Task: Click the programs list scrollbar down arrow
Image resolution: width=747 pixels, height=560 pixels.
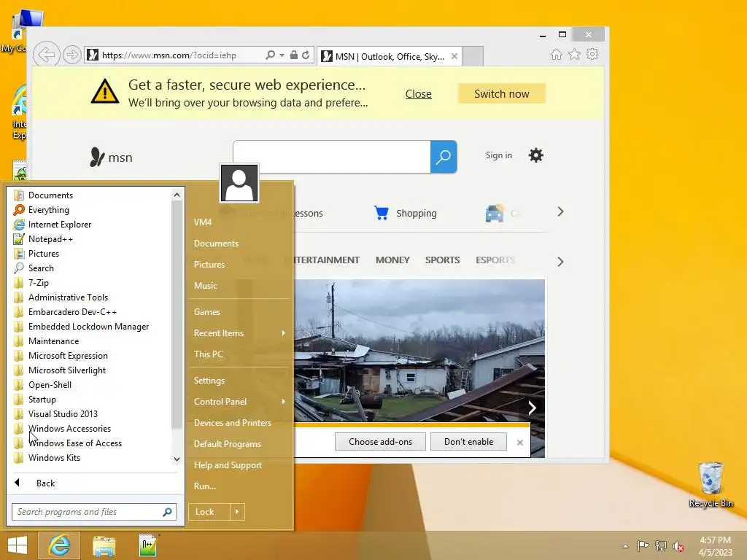Action: (177, 459)
